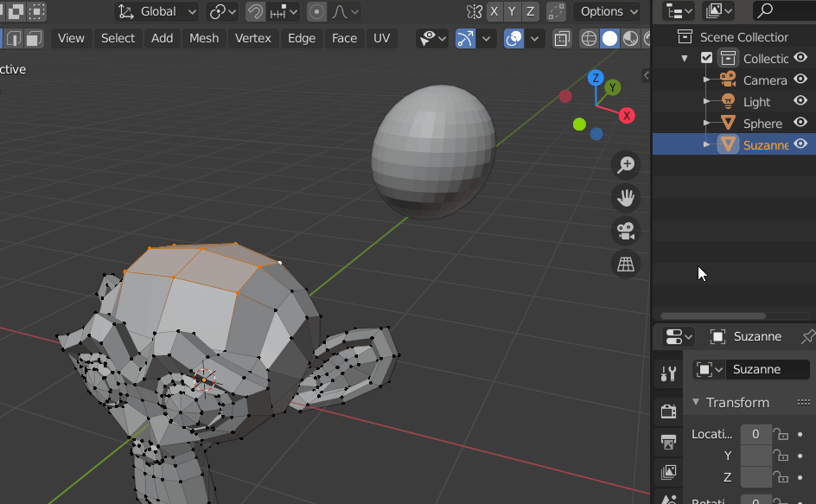Click the Z axis on navigation gizmo
The image size is (816, 504).
click(596, 78)
